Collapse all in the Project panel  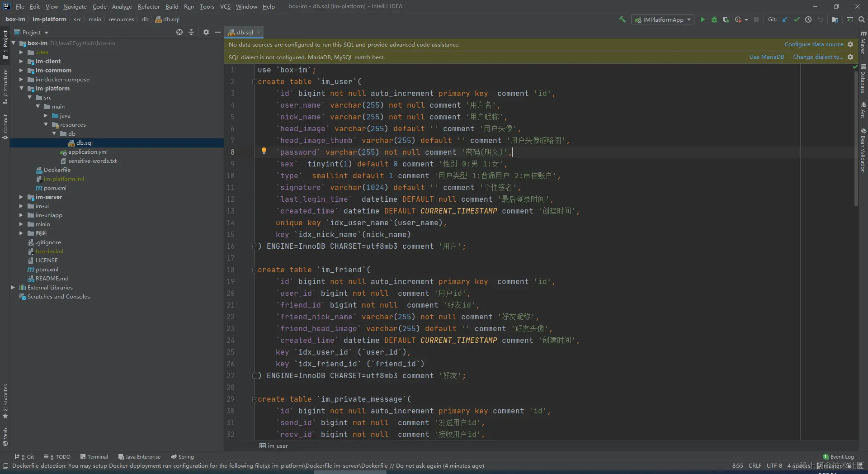[191, 32]
